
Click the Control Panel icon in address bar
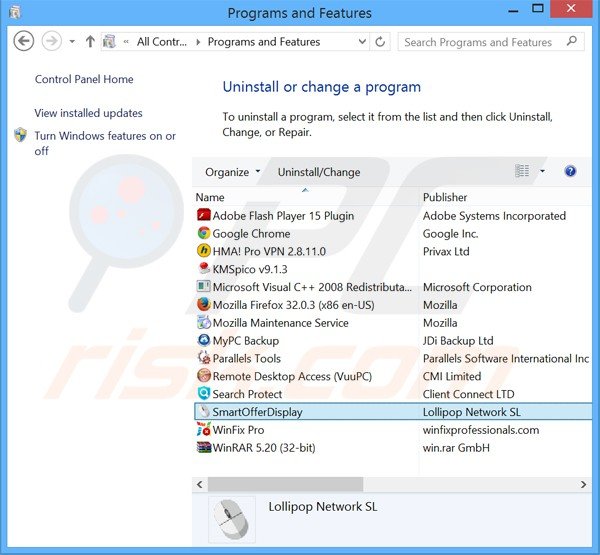109,41
